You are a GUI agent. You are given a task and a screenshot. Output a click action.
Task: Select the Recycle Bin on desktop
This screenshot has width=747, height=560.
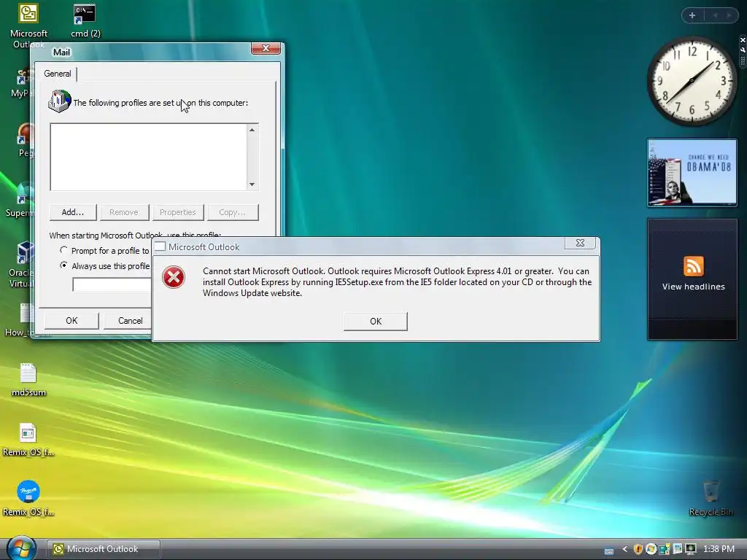pyautogui.click(x=711, y=499)
